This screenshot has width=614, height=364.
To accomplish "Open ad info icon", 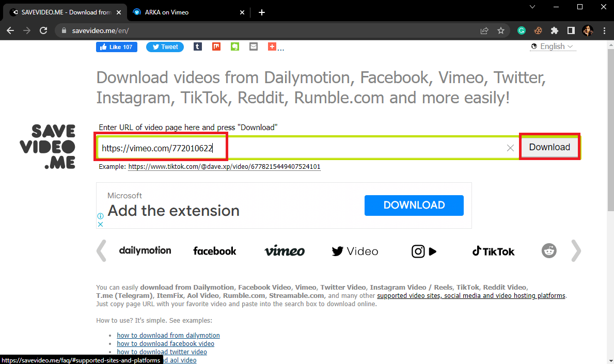I will click(x=100, y=216).
